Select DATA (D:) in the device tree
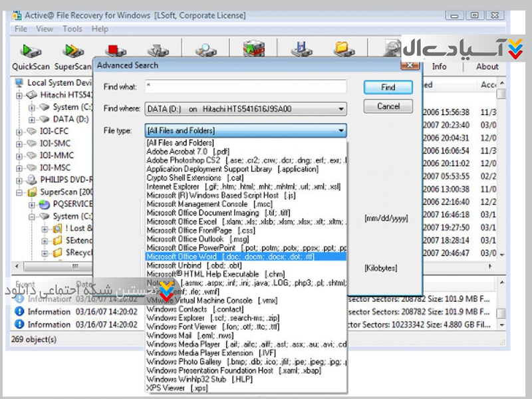This screenshot has height=399, width=532. click(70, 120)
